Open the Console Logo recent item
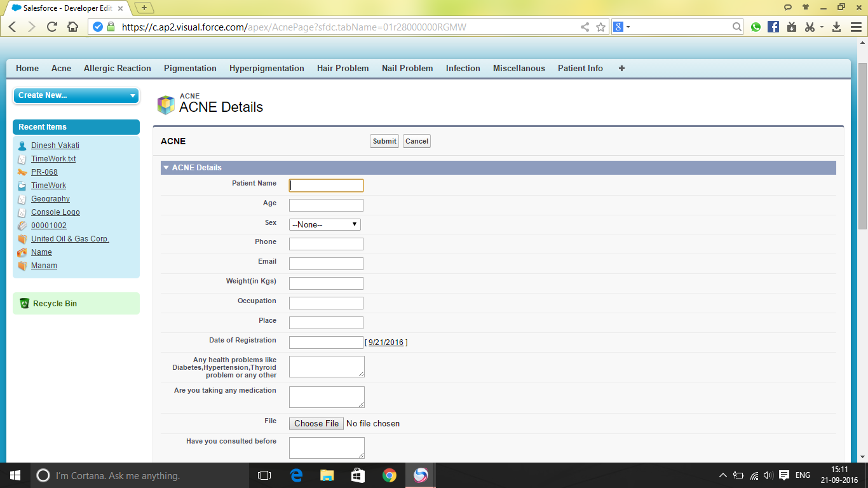The image size is (868, 488). [55, 212]
